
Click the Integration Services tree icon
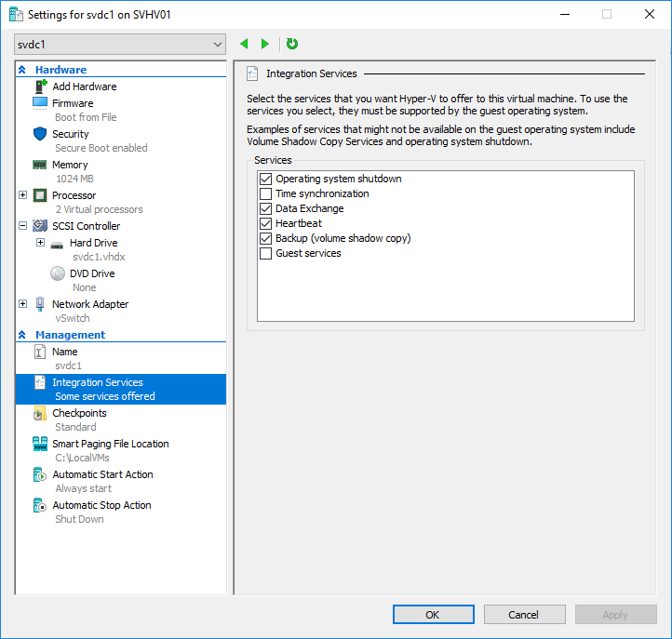(40, 382)
